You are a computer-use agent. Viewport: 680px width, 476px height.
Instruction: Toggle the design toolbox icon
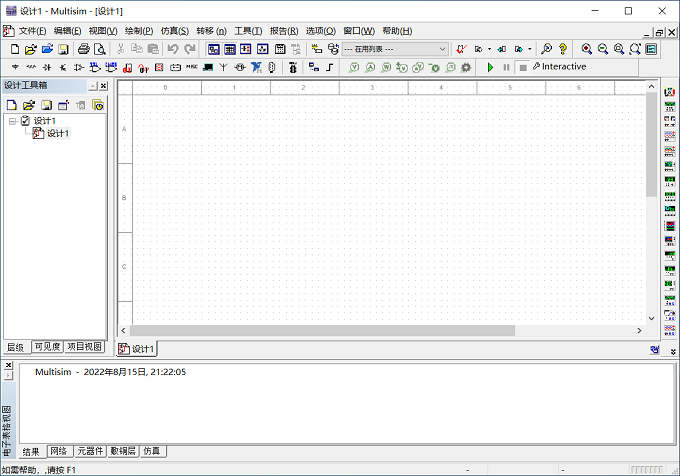213,49
